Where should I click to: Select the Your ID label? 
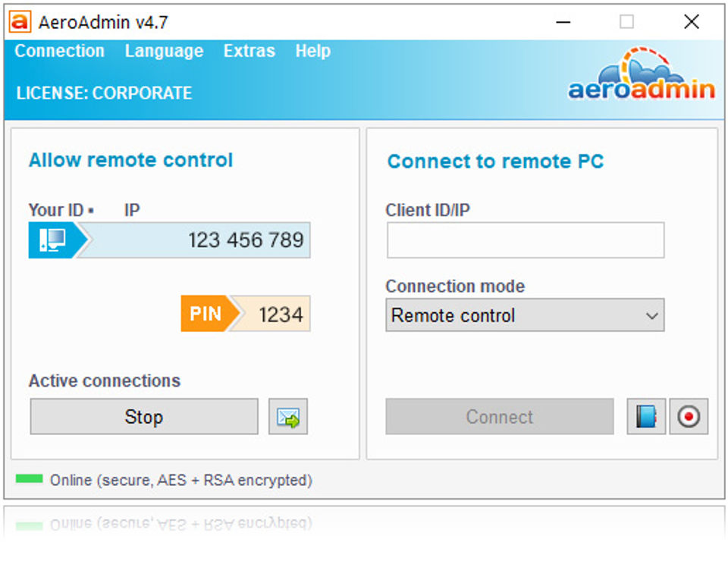tap(56, 210)
